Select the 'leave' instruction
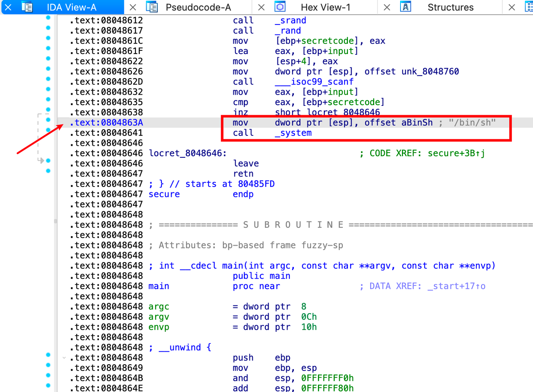This screenshot has width=533, height=392. (x=246, y=164)
